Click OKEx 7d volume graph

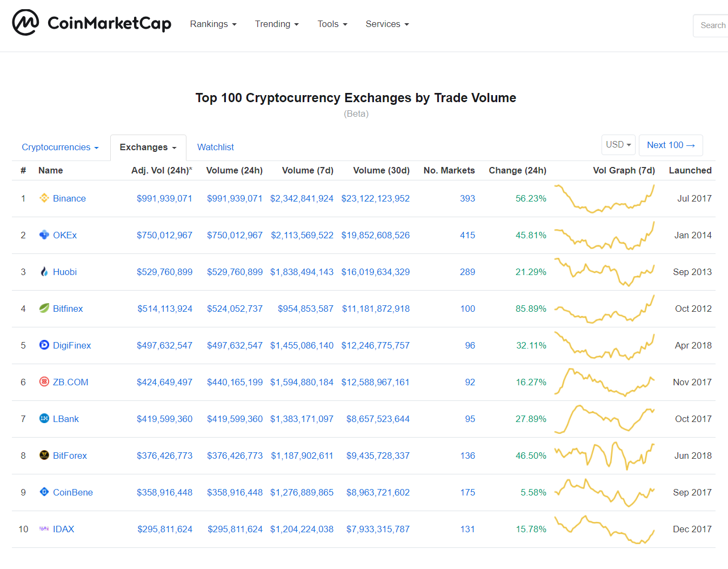(x=604, y=235)
